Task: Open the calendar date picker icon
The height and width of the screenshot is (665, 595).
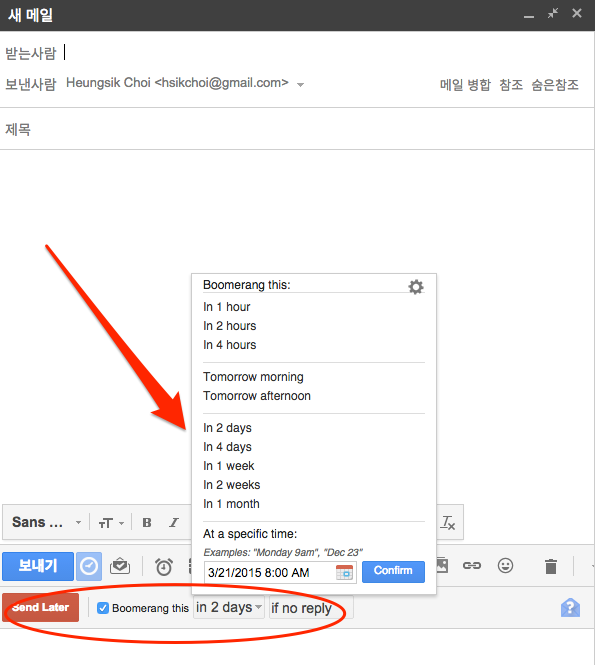Action: point(344,573)
